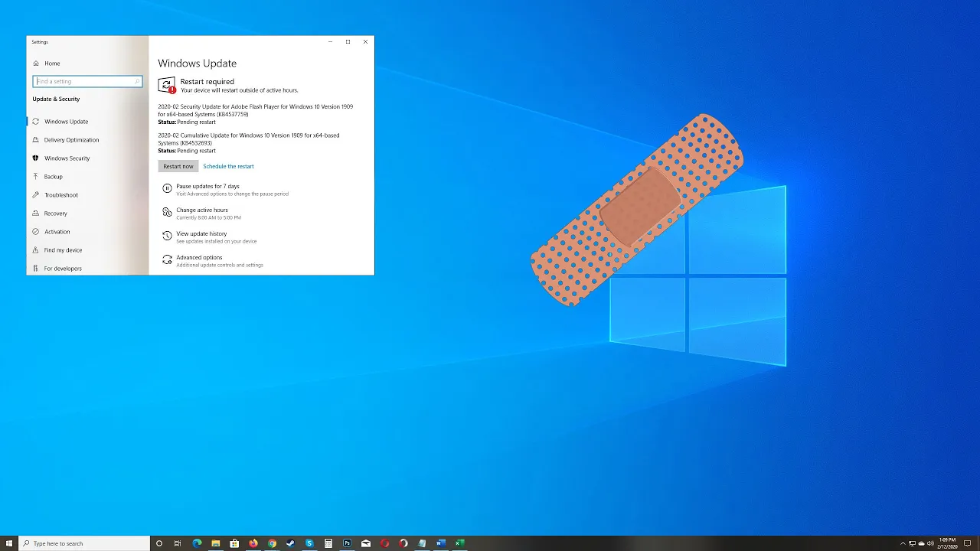This screenshot has height=551, width=980.
Task: Open the Start menu
Action: tap(9, 543)
